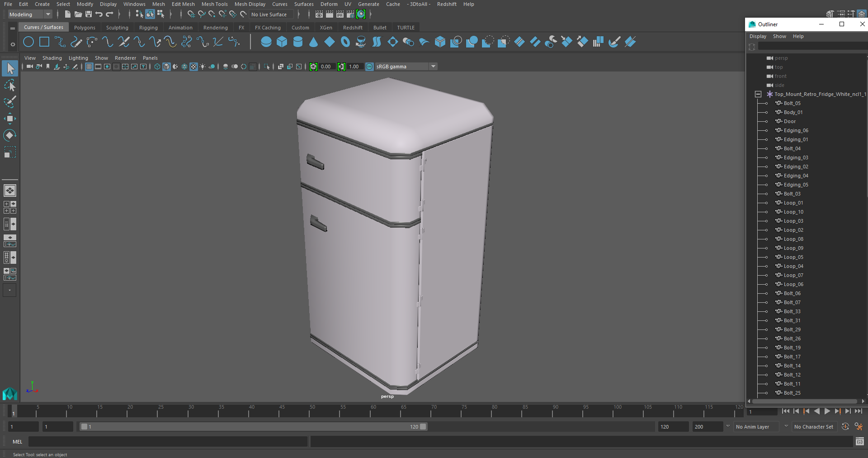Select the Lasso tool in toolbox

(x=9, y=86)
